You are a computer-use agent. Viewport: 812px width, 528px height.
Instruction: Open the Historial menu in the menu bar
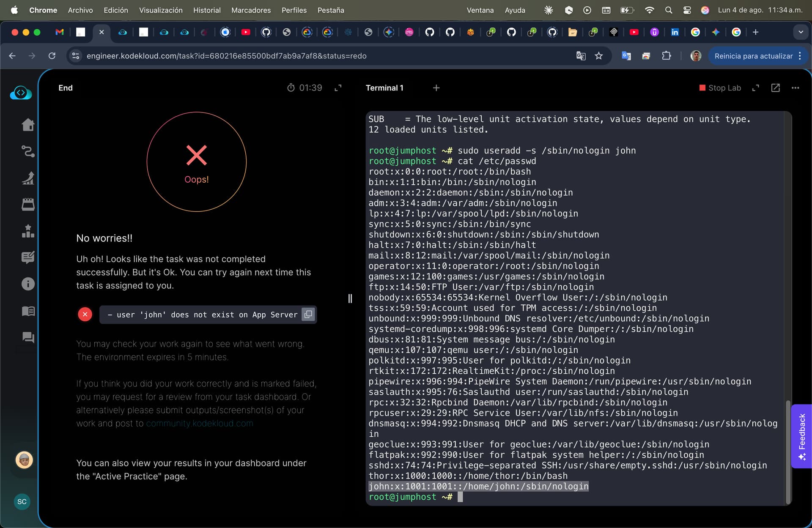coord(207,10)
